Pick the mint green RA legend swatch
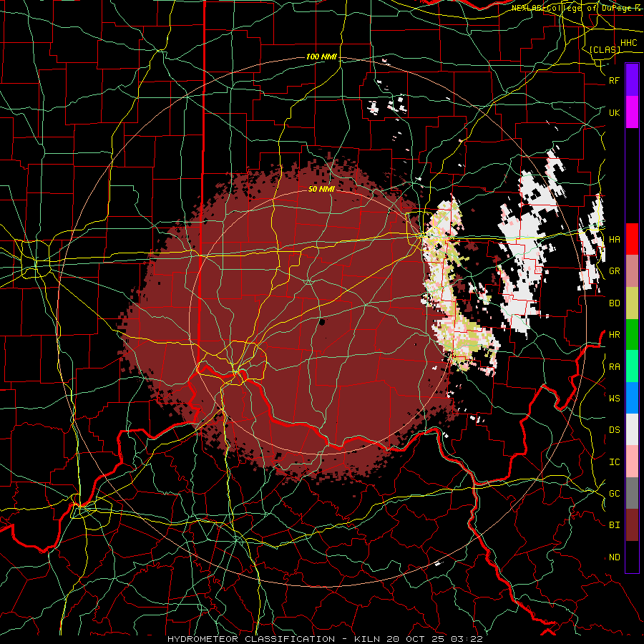 632,366
